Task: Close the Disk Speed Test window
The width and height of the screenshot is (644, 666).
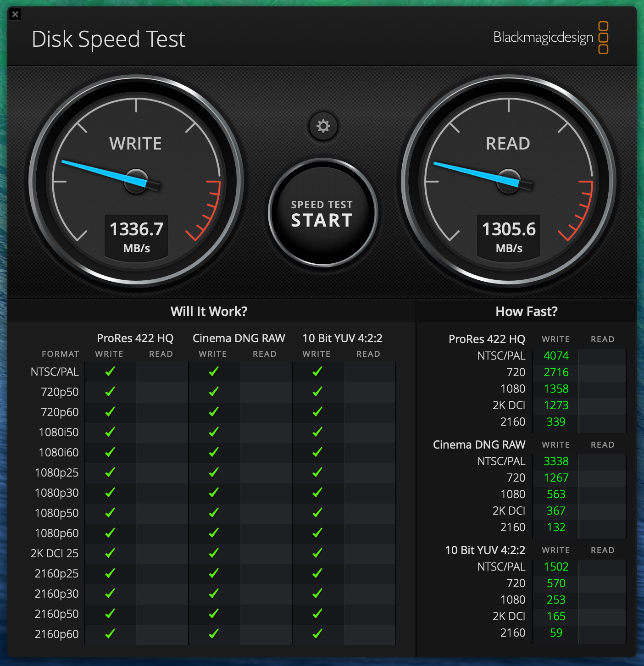Action: (x=15, y=14)
